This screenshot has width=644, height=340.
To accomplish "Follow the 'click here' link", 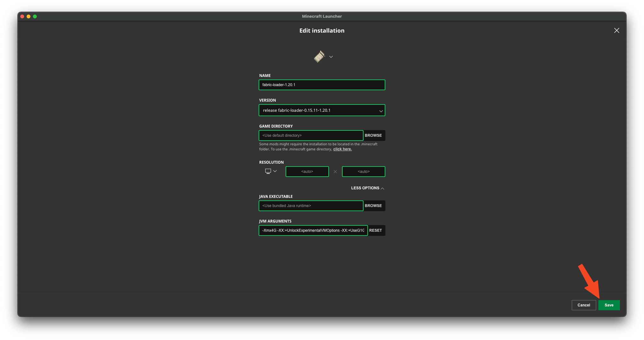I will tap(342, 149).
